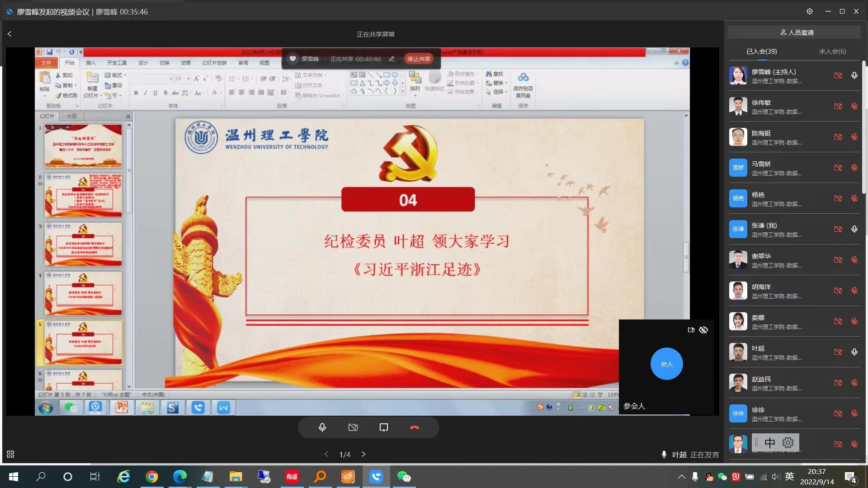Viewport: 868px width, 488px height.
Task: Open 动画 tab in shared PowerPoint
Action: (x=186, y=63)
